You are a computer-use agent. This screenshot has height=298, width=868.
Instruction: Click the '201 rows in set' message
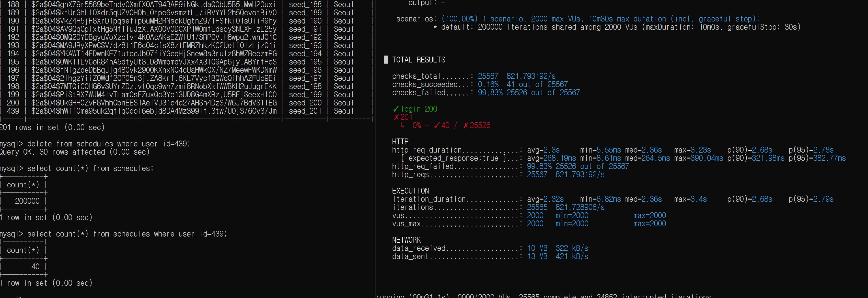[x=52, y=127]
